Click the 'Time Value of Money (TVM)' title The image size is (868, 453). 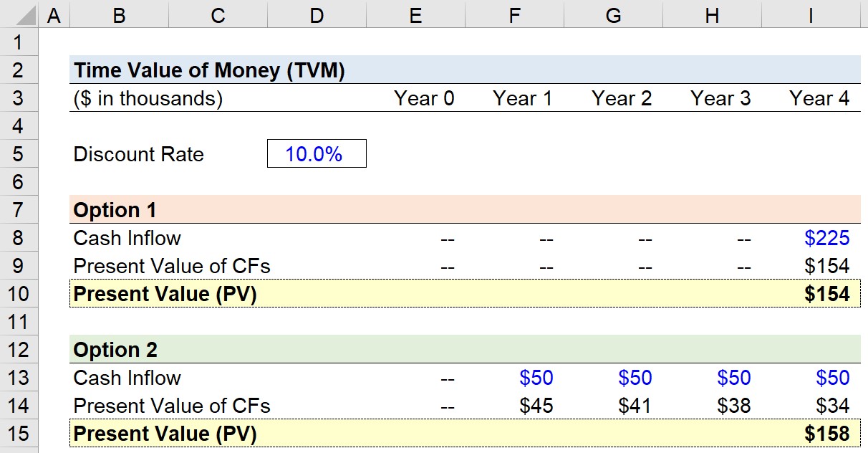coord(209,70)
